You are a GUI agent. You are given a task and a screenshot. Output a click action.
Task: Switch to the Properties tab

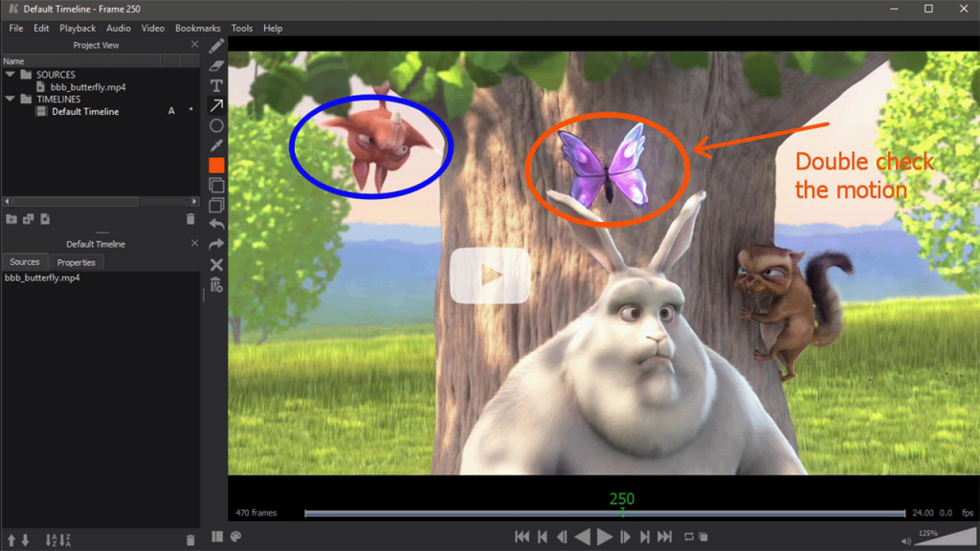point(76,261)
